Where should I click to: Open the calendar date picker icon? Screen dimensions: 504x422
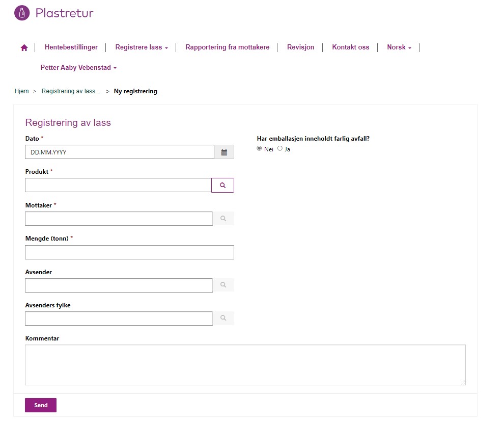pyautogui.click(x=224, y=152)
